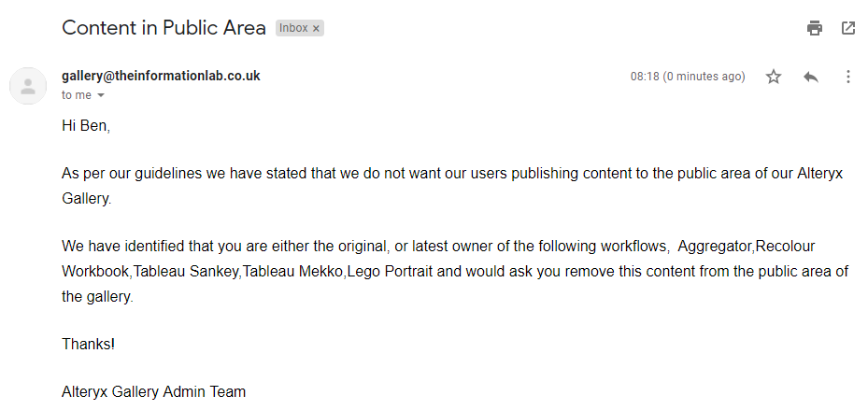Click the subject line "Content in Public Area"
Screen dimensions: 868x410
tap(164, 28)
